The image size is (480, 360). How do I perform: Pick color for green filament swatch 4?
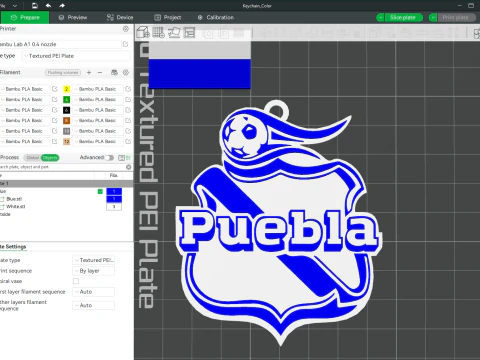point(67,99)
